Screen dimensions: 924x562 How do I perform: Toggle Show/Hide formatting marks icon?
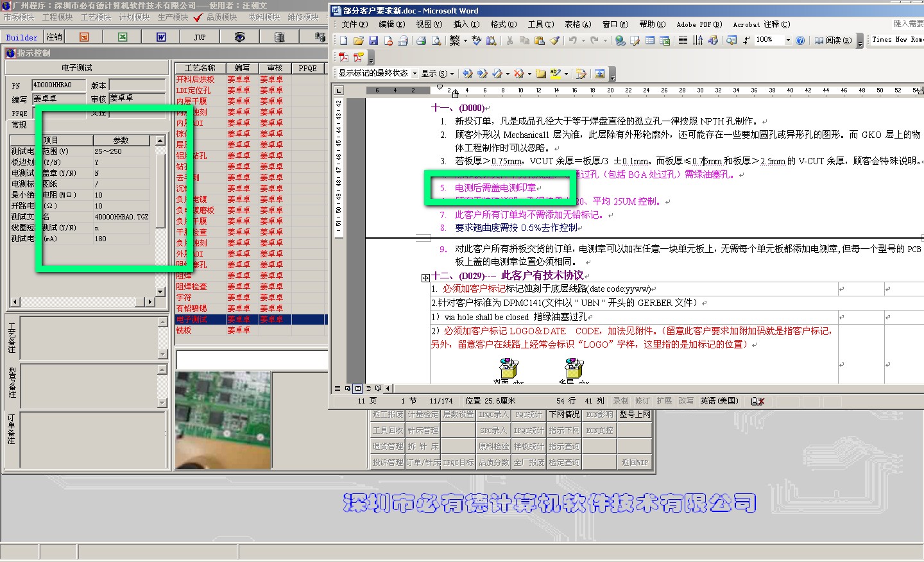[746, 40]
